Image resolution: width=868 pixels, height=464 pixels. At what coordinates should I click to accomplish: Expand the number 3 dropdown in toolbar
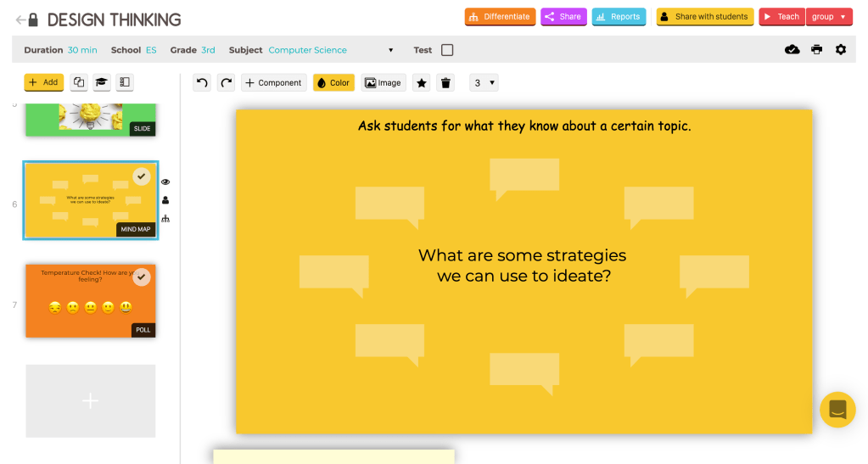[484, 82]
